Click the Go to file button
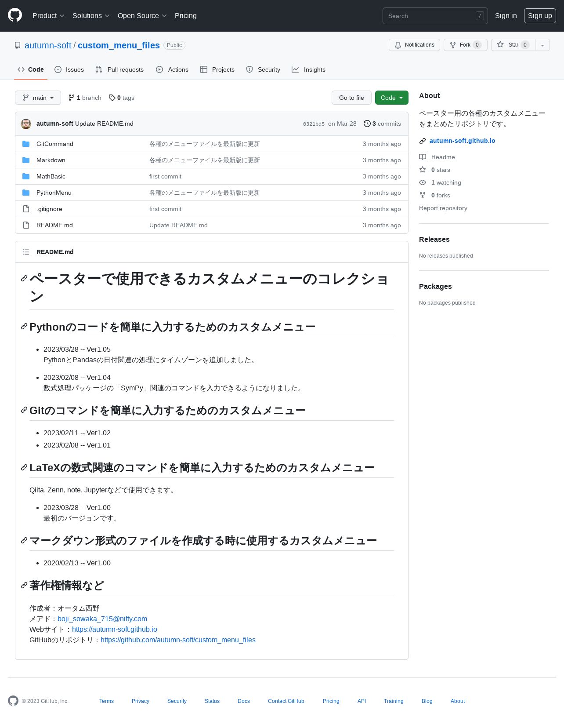The height and width of the screenshot is (728, 564). pos(351,98)
